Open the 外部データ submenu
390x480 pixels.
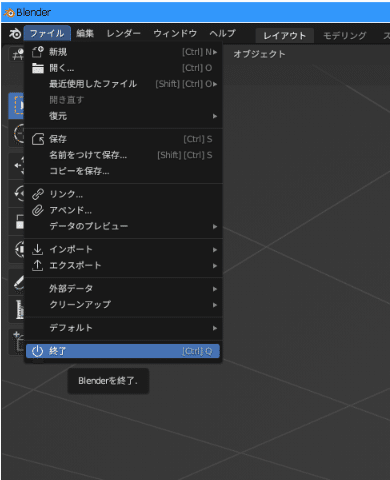pos(123,288)
